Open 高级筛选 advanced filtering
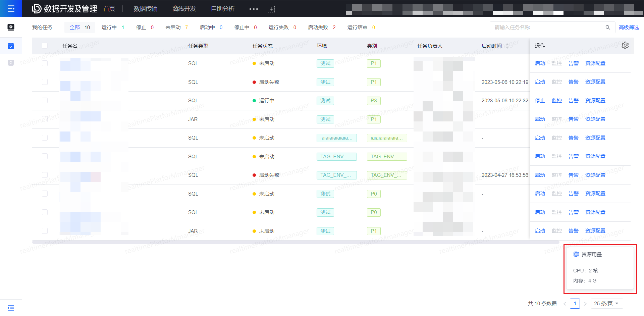Screen dimensions: 644x316 (x=629, y=27)
